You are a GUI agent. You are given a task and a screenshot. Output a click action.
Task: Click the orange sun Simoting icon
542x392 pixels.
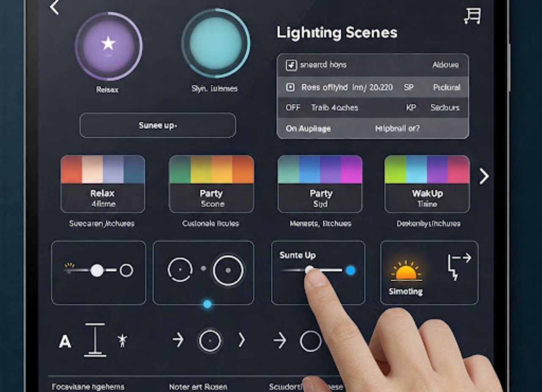coord(406,271)
